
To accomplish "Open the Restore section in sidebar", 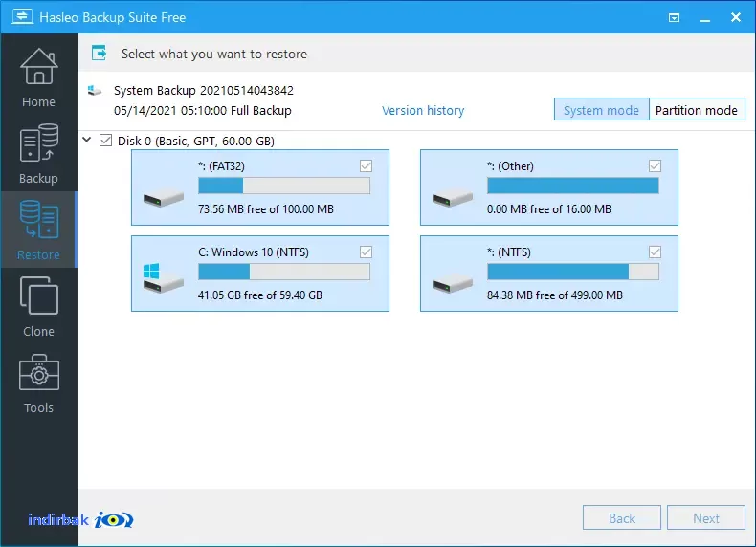I will (x=38, y=230).
